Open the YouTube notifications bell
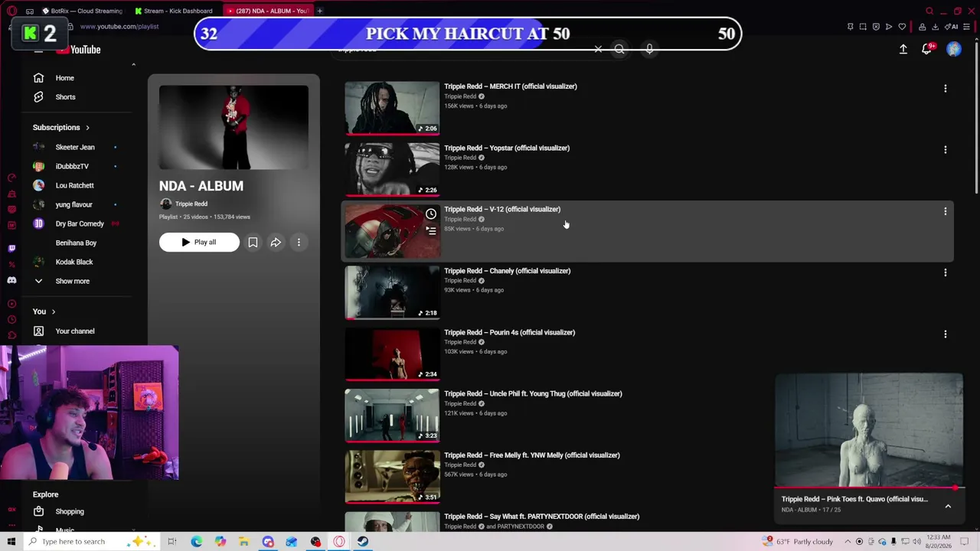The width and height of the screenshot is (980, 551). 927,49
